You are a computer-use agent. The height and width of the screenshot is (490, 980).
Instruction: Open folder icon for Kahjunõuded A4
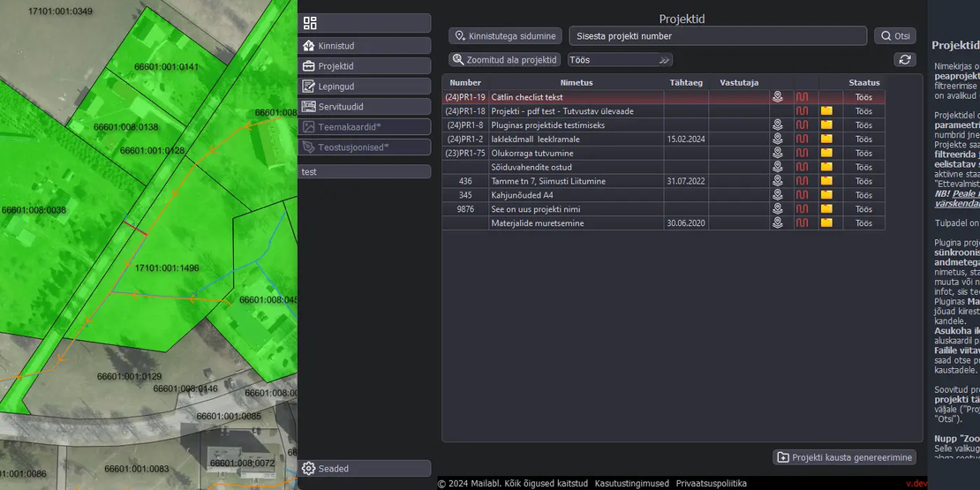(x=827, y=195)
